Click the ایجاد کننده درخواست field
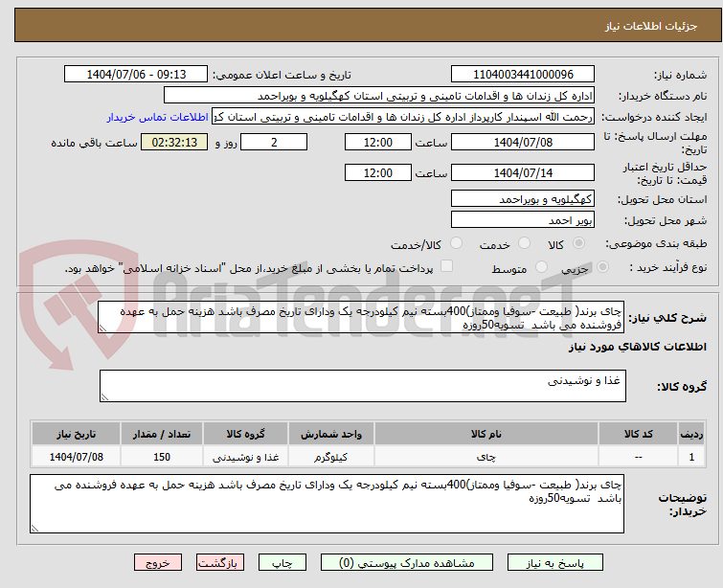The image size is (723, 588). click(x=403, y=117)
